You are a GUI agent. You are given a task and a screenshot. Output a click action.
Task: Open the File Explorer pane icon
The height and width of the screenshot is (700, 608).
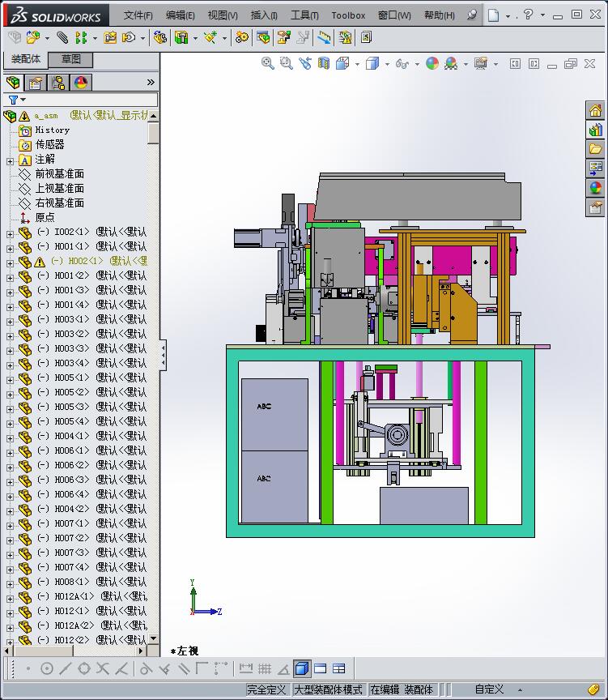pyautogui.click(x=596, y=149)
